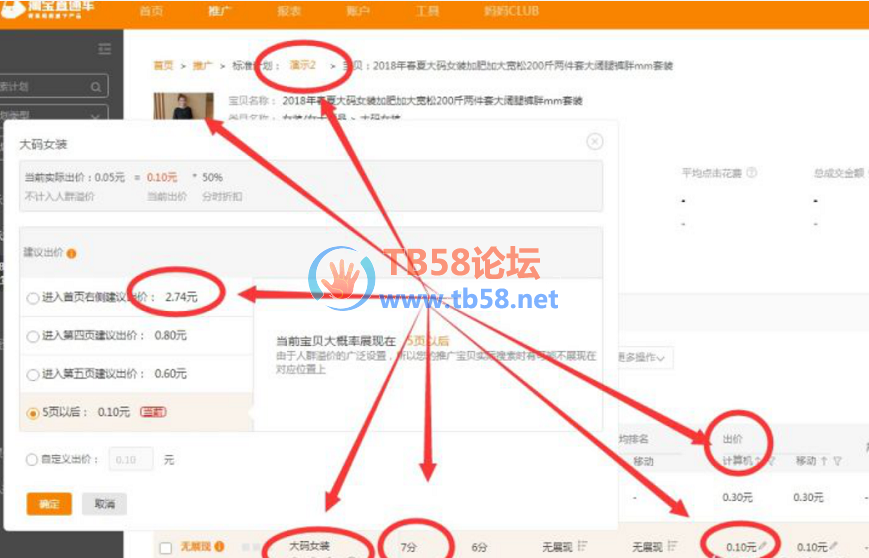This screenshot has height=558, width=869.
Task: Open the 报表 tab in top navigation
Action: click(288, 12)
